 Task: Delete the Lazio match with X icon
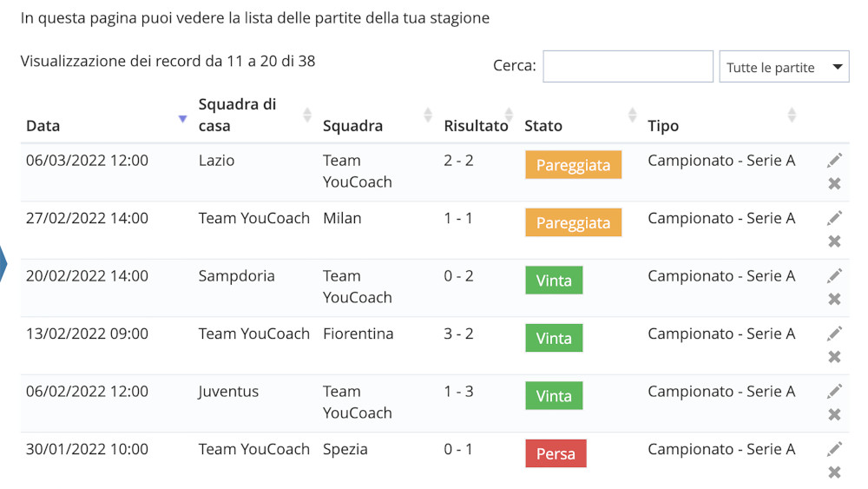click(x=834, y=183)
